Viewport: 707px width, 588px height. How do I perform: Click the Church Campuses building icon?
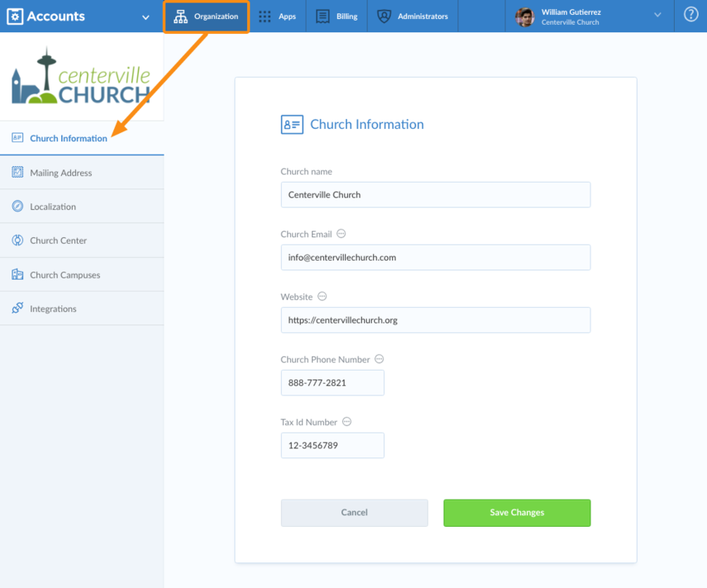point(17,274)
